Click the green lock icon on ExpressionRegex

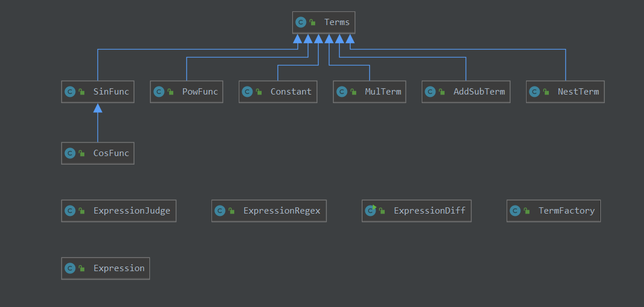pyautogui.click(x=232, y=211)
